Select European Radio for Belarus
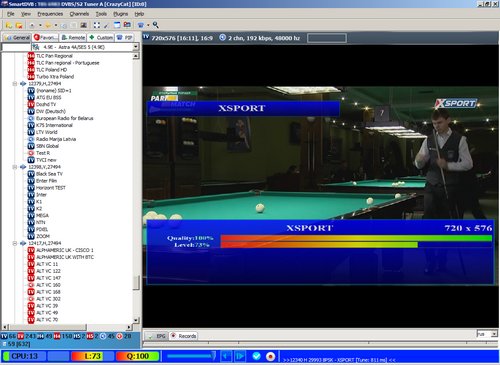The width and height of the screenshot is (500, 365). pos(65,118)
